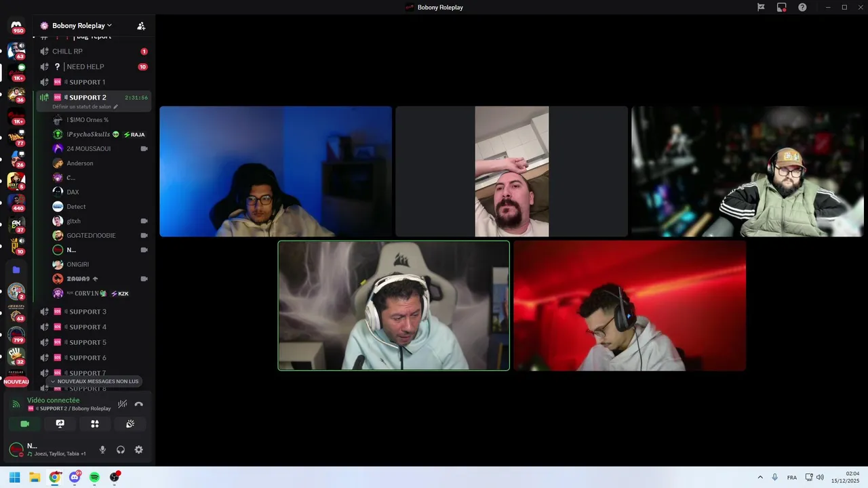Open Discord inbox flag icon

click(x=761, y=7)
